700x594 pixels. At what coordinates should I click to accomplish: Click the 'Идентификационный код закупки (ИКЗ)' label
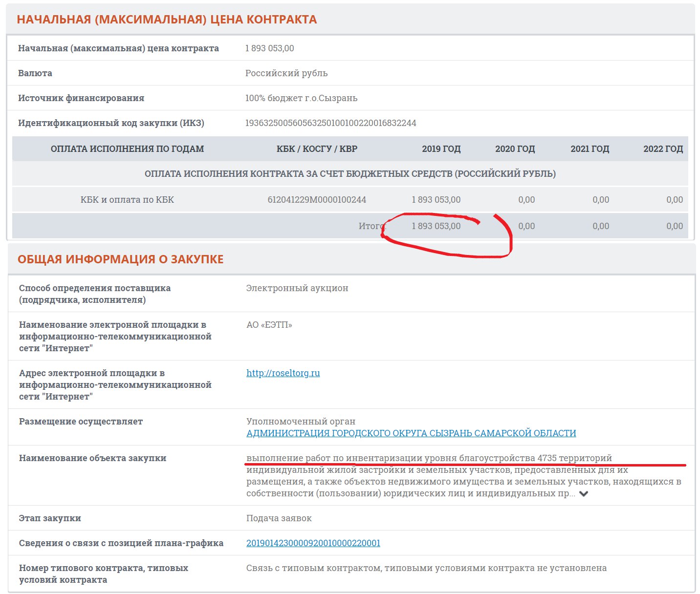(111, 123)
